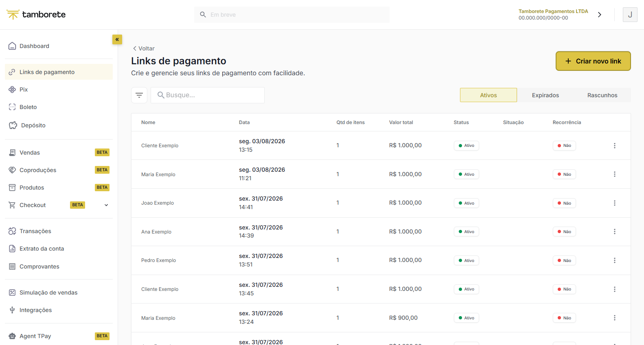The height and width of the screenshot is (345, 644).
Task: Click the Joao Exemplo name cell
Action: point(158,203)
